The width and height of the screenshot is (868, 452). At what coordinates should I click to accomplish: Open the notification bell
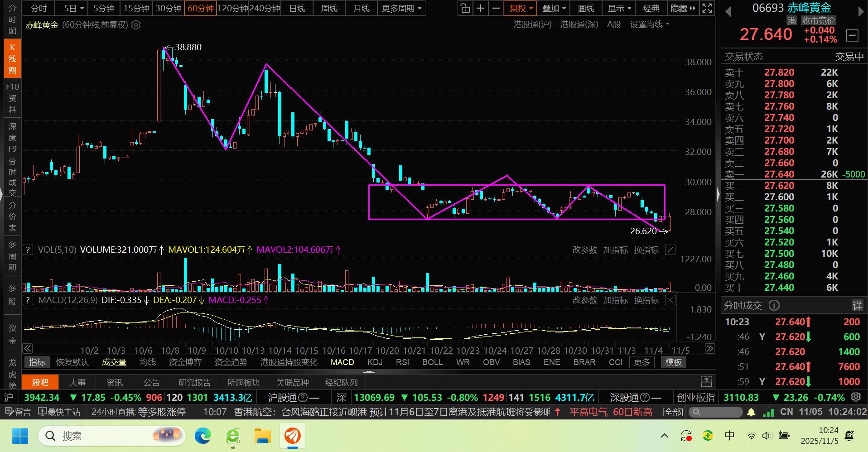point(751,412)
